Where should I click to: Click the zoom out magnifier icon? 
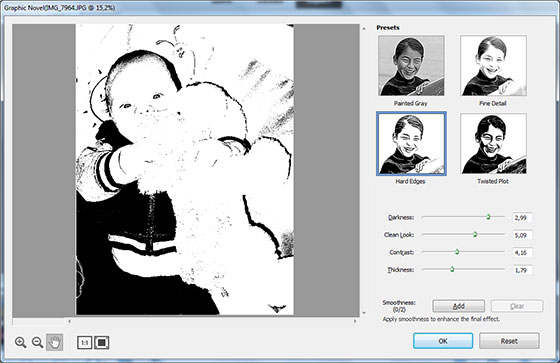(x=38, y=342)
